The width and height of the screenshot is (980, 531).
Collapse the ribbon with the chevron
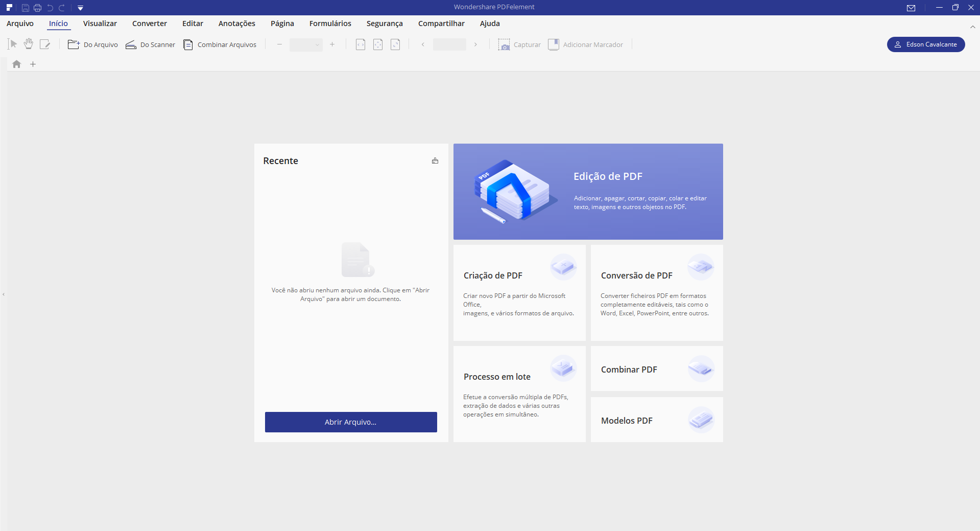coord(972,27)
